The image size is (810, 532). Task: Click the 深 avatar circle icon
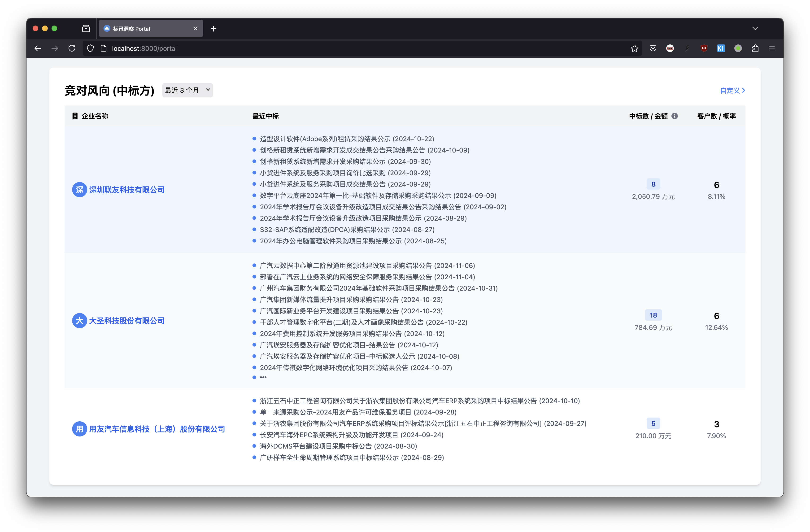click(x=79, y=190)
